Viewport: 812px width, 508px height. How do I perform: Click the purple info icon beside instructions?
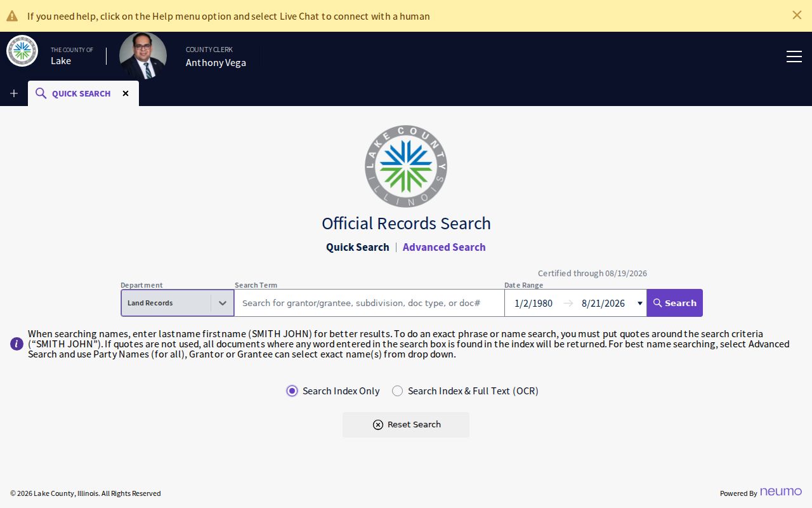click(17, 344)
